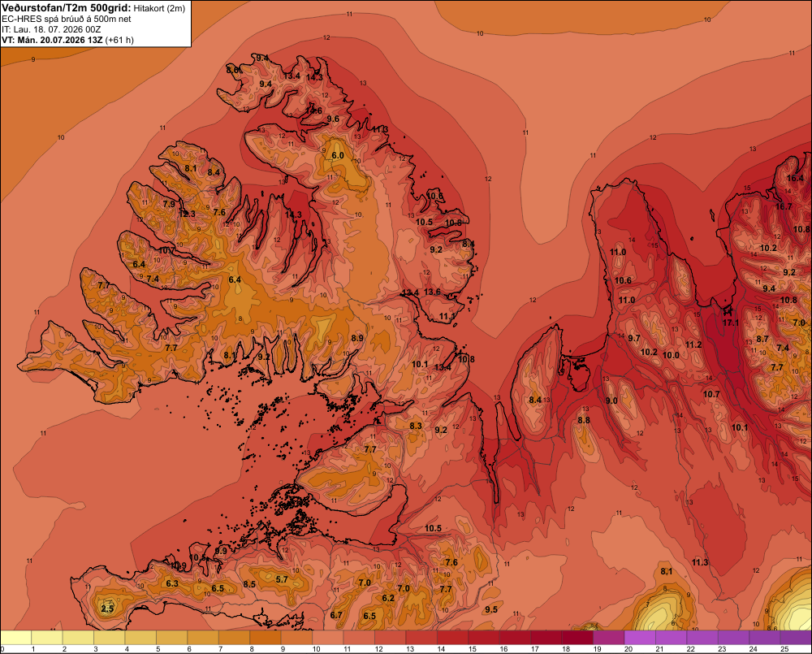Image resolution: width=812 pixels, height=654 pixels.
Task: Click the pale yellow 0-1 legend swatch
Action: [x=16, y=638]
